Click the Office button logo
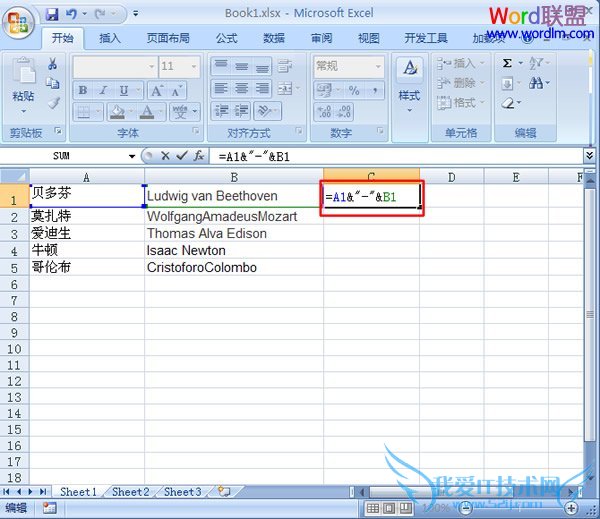Image resolution: width=600 pixels, height=519 pixels. (x=18, y=23)
